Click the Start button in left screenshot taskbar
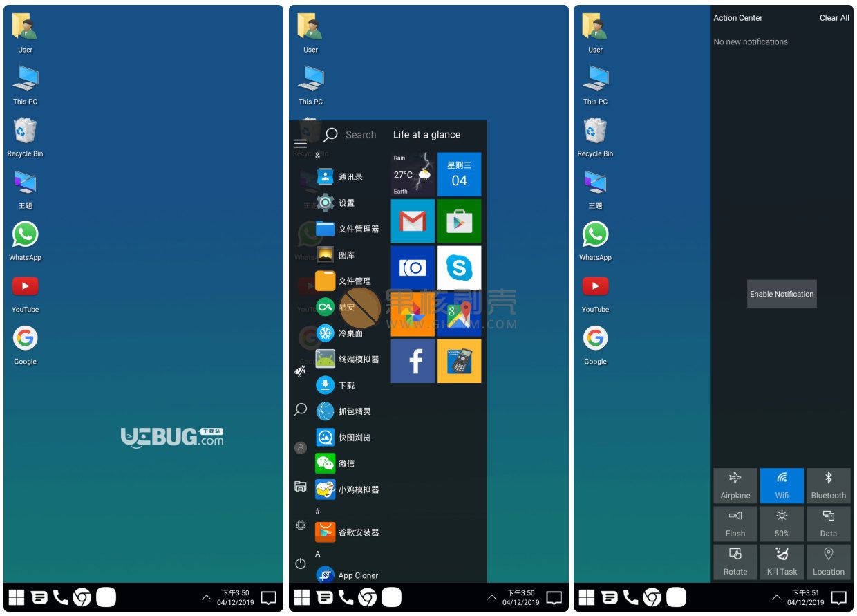 [17, 597]
